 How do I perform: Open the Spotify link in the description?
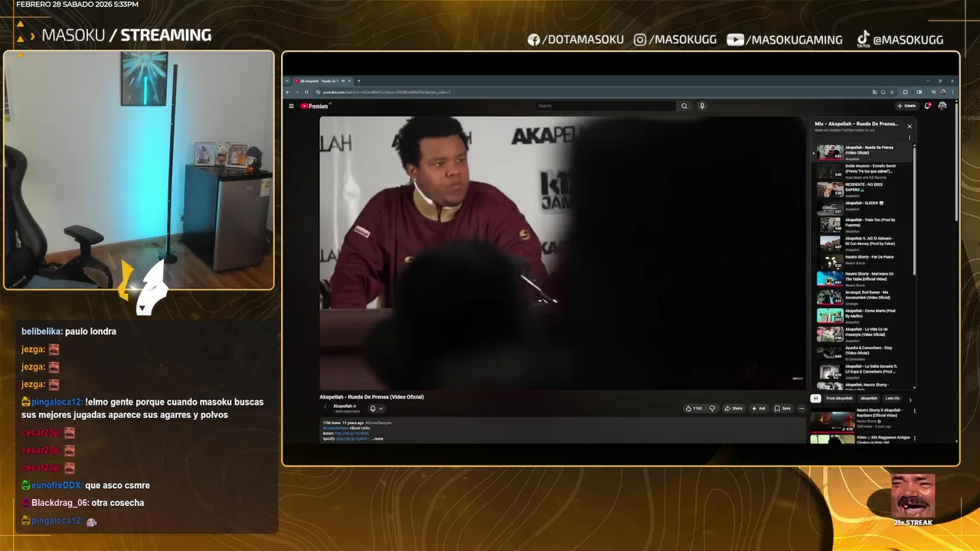click(x=352, y=439)
